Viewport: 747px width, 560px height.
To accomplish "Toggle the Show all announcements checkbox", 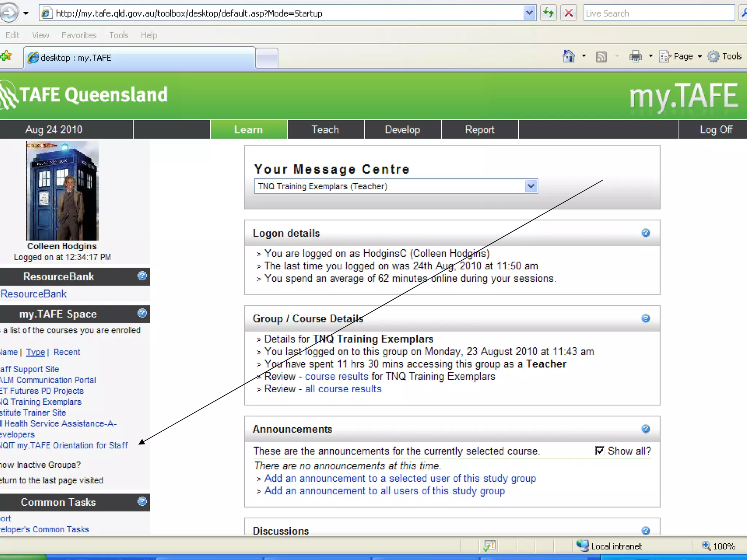I will tap(599, 451).
